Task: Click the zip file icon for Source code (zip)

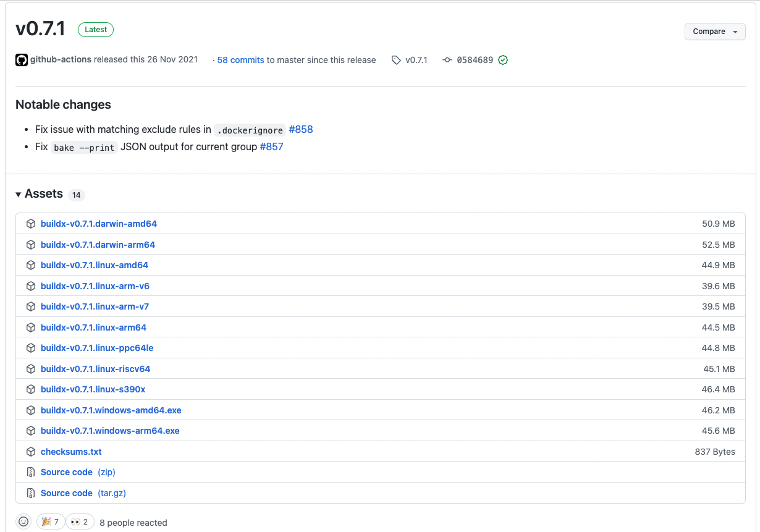Action: click(31, 472)
